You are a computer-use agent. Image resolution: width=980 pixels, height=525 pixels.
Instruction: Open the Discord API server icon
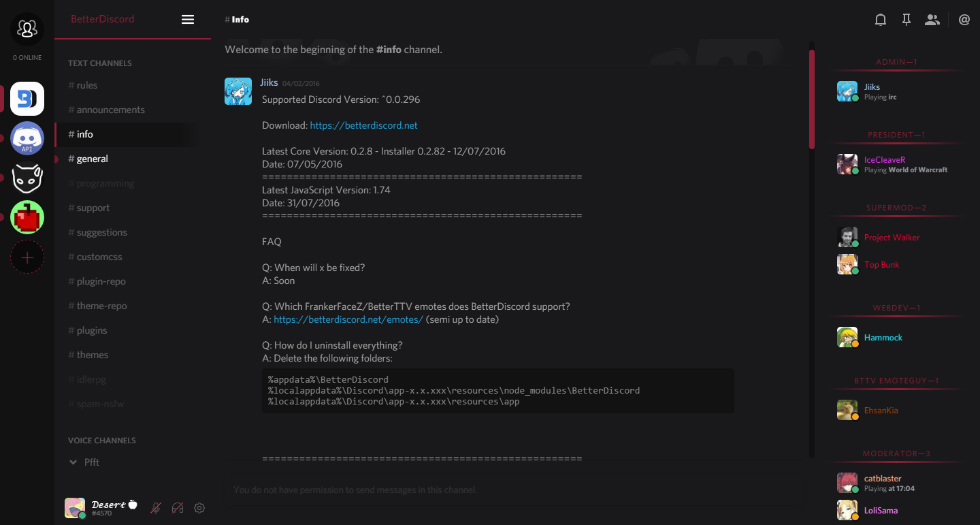pos(27,138)
